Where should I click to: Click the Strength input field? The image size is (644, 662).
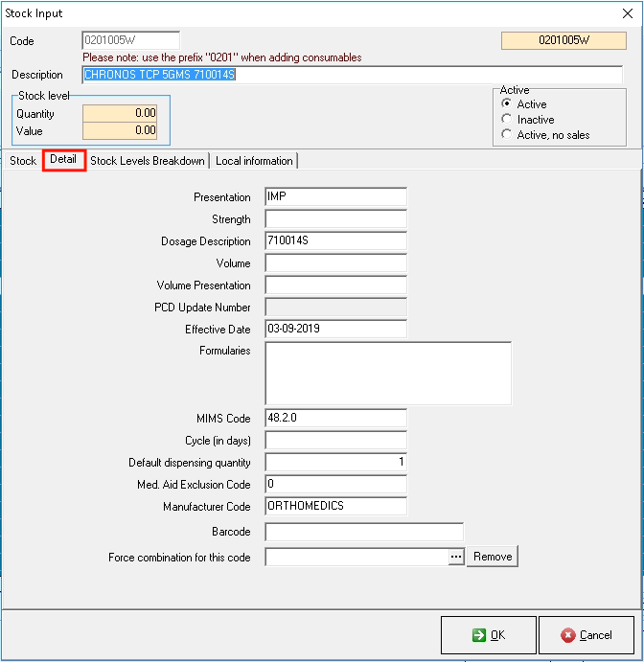point(335,219)
